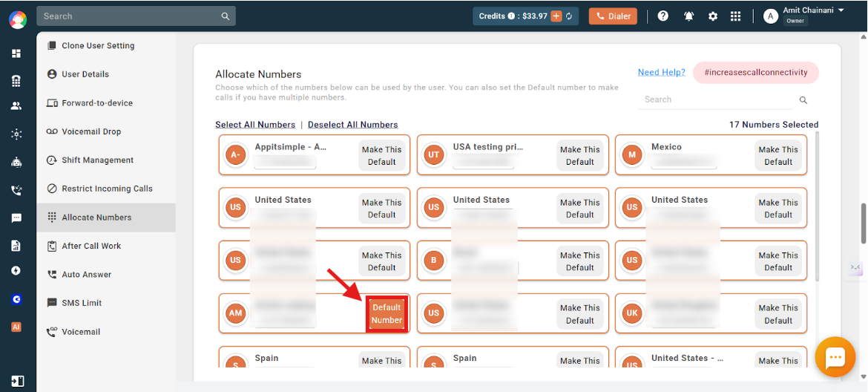Toggle the Mexico number card selection
This screenshot has height=392, width=868.
click(x=711, y=155)
